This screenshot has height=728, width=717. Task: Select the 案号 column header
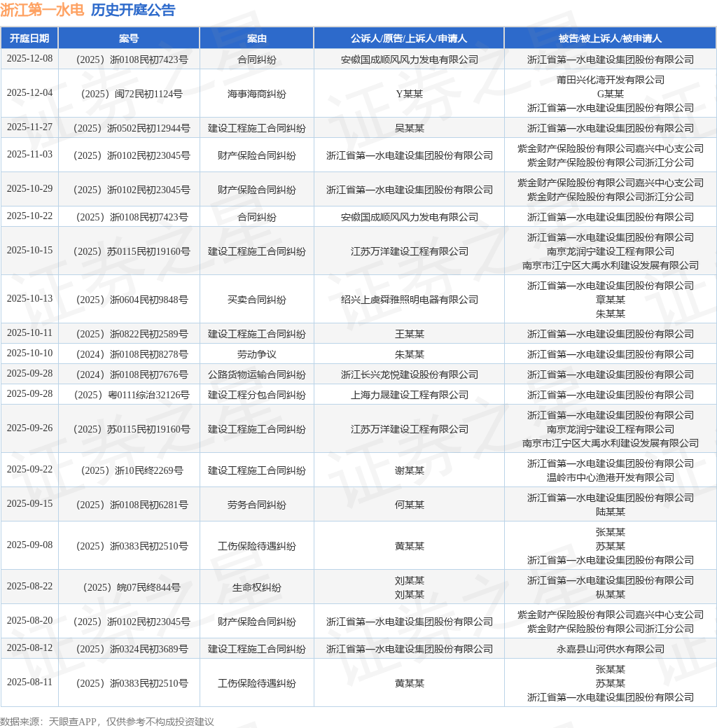click(x=129, y=38)
